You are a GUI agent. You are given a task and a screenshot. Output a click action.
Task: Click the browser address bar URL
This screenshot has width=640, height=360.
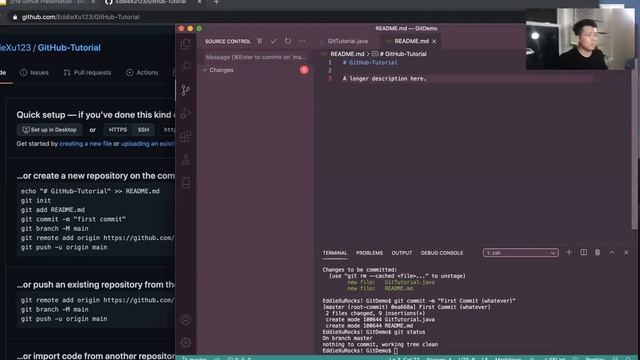click(x=80, y=17)
